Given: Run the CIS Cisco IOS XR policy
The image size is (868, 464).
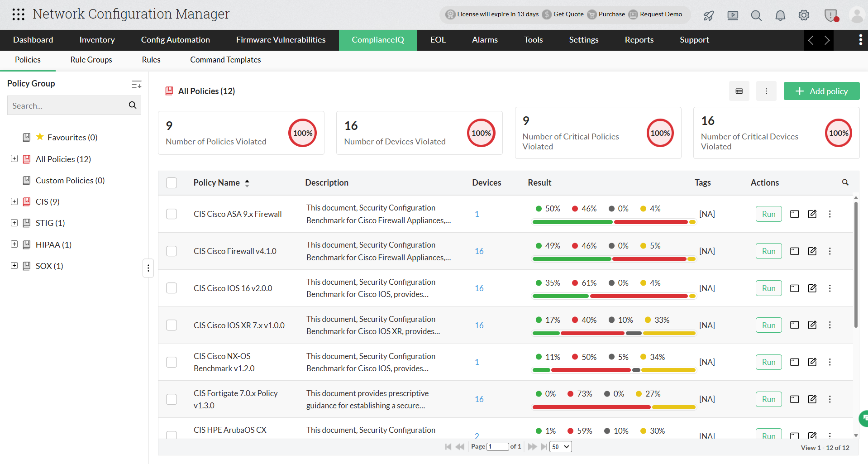Looking at the screenshot, I should pos(768,325).
